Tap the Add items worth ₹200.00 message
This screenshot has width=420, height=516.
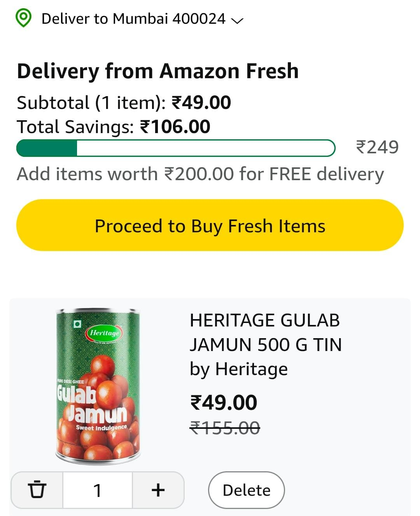coord(200,174)
